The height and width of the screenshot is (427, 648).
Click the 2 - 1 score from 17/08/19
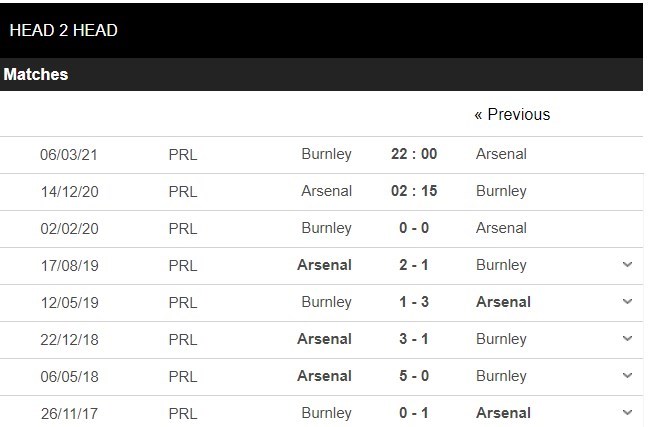[x=414, y=265]
